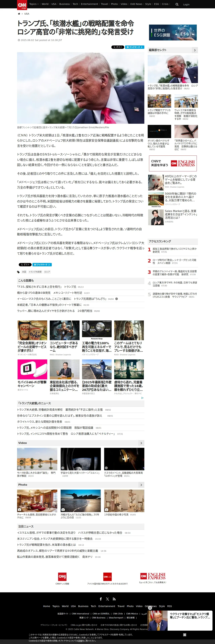
Task: Open rank 3 アルツハイマー病 ranking story
Action: point(175,273)
